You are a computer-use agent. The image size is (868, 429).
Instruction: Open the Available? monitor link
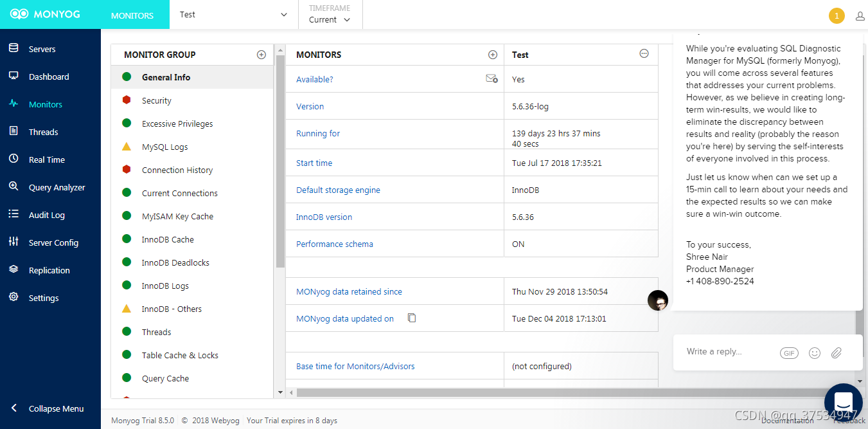tap(314, 79)
